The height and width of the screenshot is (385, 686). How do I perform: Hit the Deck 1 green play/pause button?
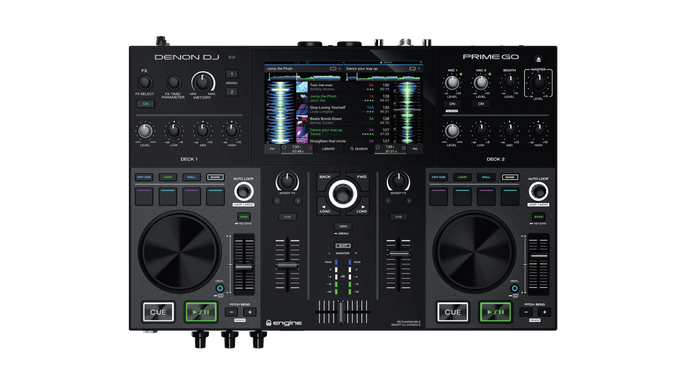point(201,312)
